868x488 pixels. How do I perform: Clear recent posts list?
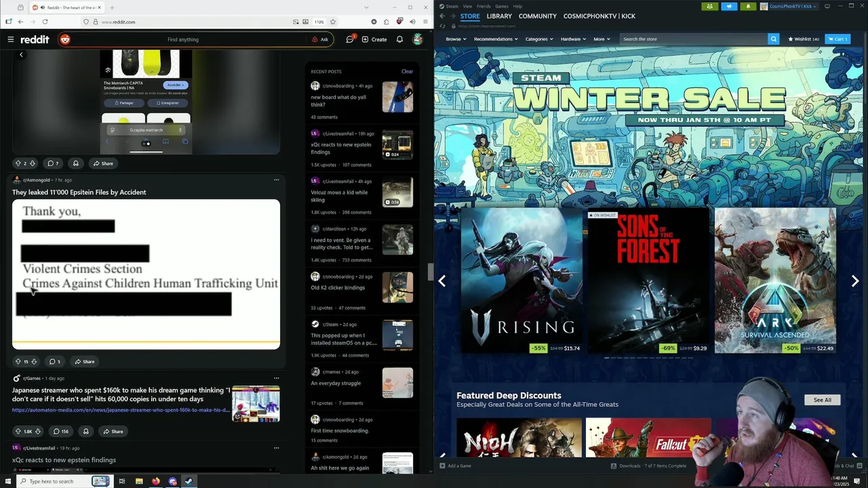pos(407,71)
